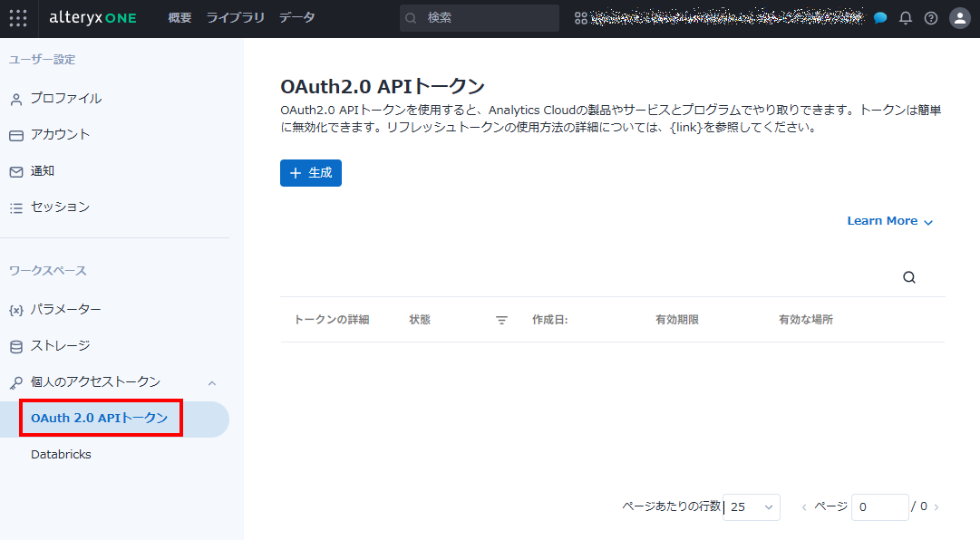Click the page number input field
Screen dimensions: 980x540
coord(878,507)
